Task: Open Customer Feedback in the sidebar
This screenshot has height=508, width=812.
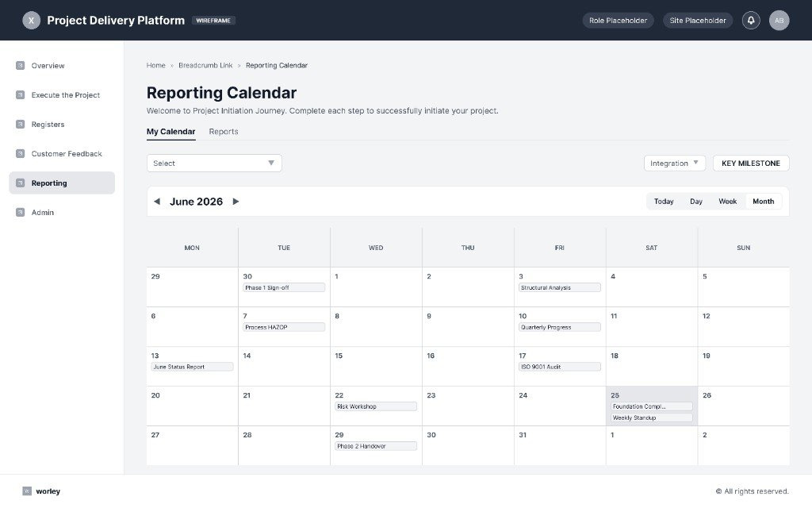Action: 62,153
